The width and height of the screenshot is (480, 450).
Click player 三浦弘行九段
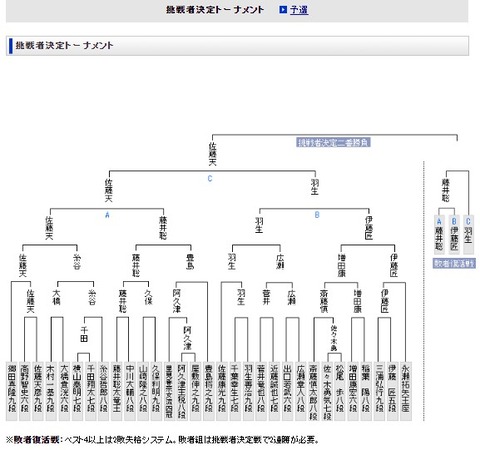point(379,391)
